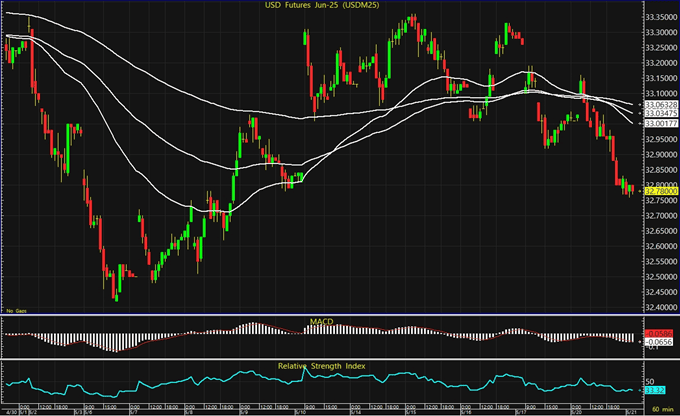This screenshot has width=680, height=416.
Task: Click the 32.60000 price axis label
Action: 658,245
